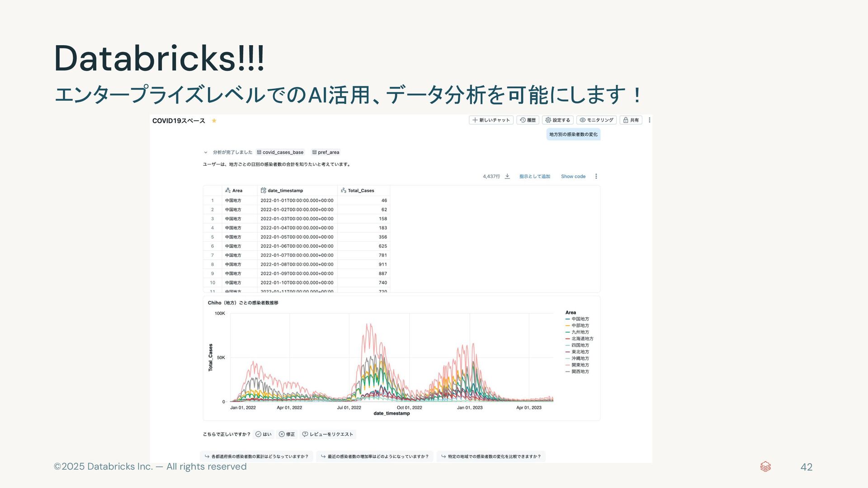This screenshot has width=868, height=488.
Task: Download the 4,437行 result rows
Action: (x=507, y=177)
